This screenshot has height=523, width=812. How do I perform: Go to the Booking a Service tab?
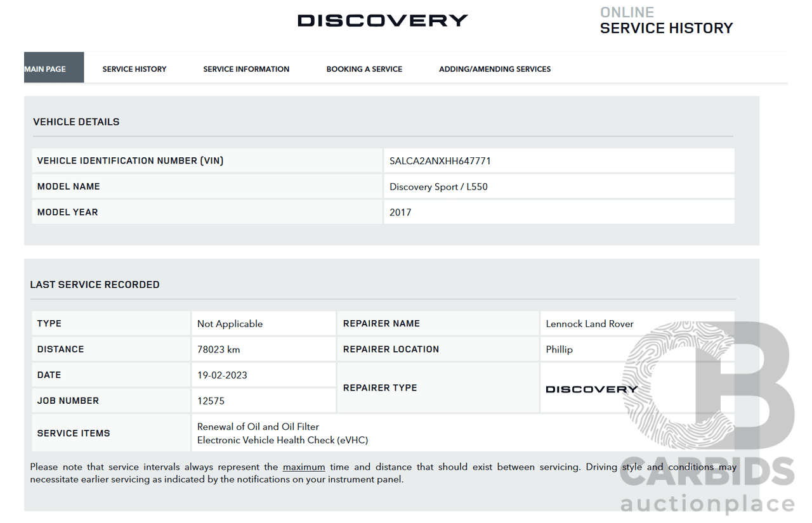(364, 69)
